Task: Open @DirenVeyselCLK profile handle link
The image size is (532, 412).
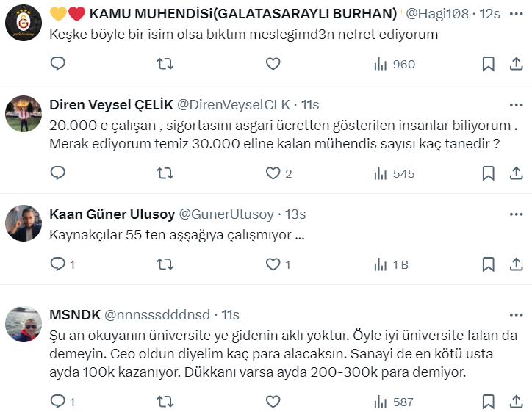Action: pos(234,104)
